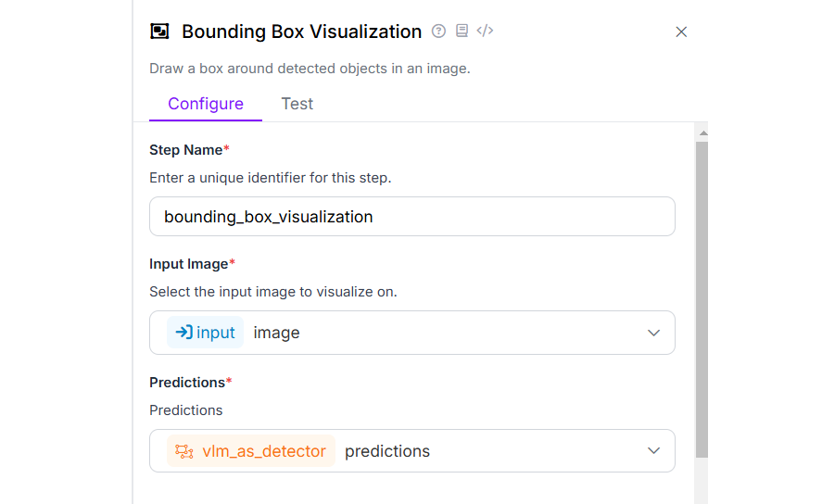This screenshot has width=822, height=504.
Task: Switch to the Configure tab
Action: 206,104
